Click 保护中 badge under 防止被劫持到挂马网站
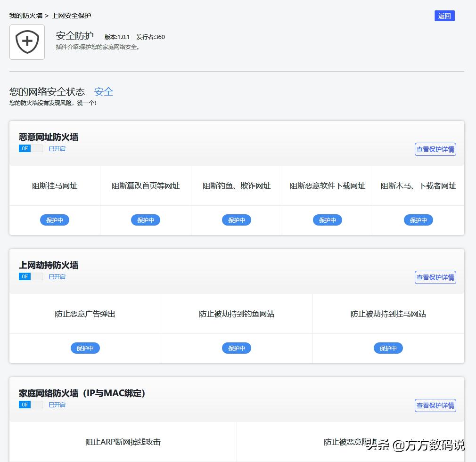This screenshot has height=462, width=476. tap(388, 348)
